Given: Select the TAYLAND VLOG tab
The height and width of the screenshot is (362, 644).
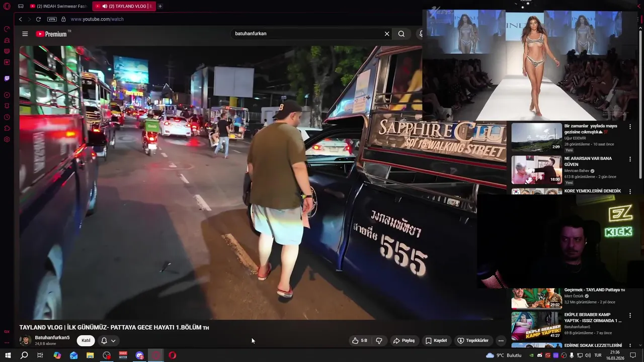Looking at the screenshot, I should click(124, 6).
